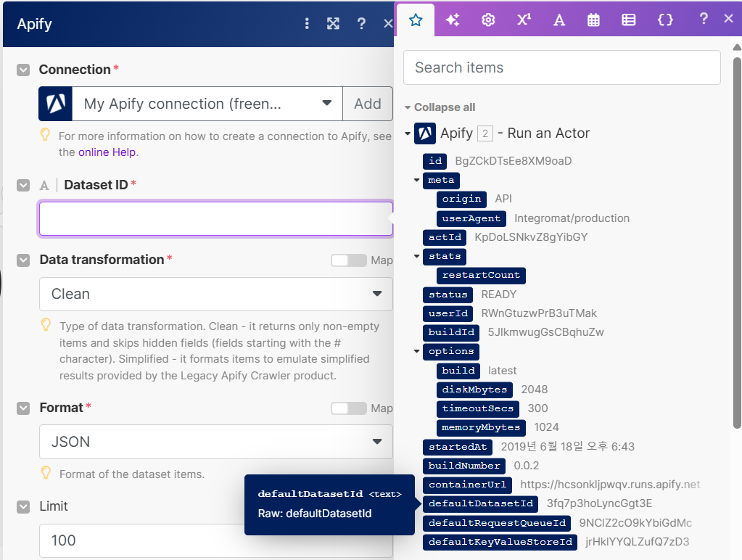Click the Search items field
The width and height of the screenshot is (742, 560).
(x=561, y=67)
